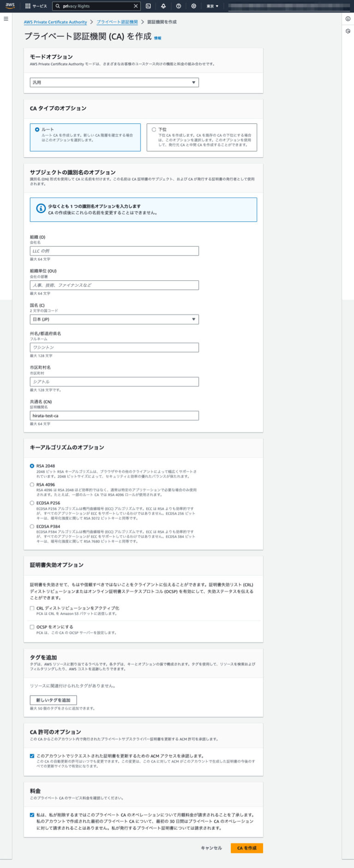The image size is (354, 868).
Task: Open the notifications bell icon
Action: tap(163, 6)
